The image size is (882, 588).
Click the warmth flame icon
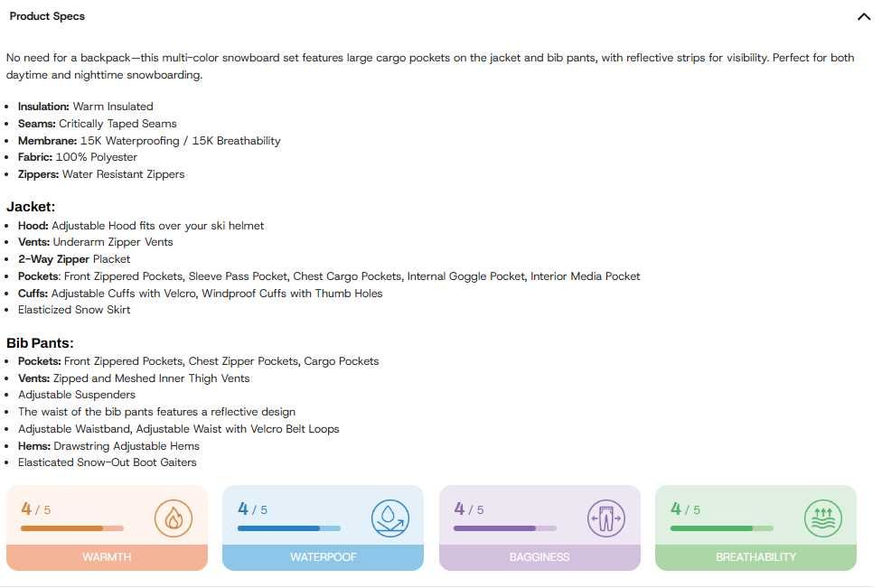[173, 518]
